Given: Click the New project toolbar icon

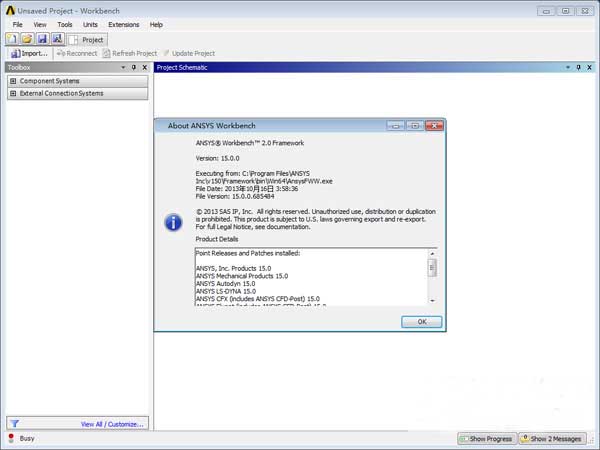Looking at the screenshot, I should pyautogui.click(x=12, y=39).
